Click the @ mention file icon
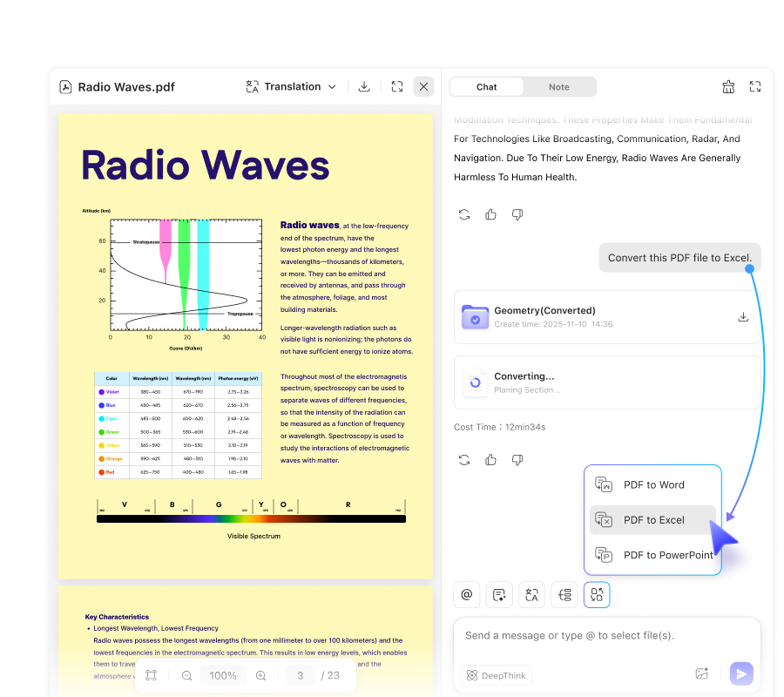This screenshot has height=697, width=784. point(466,594)
